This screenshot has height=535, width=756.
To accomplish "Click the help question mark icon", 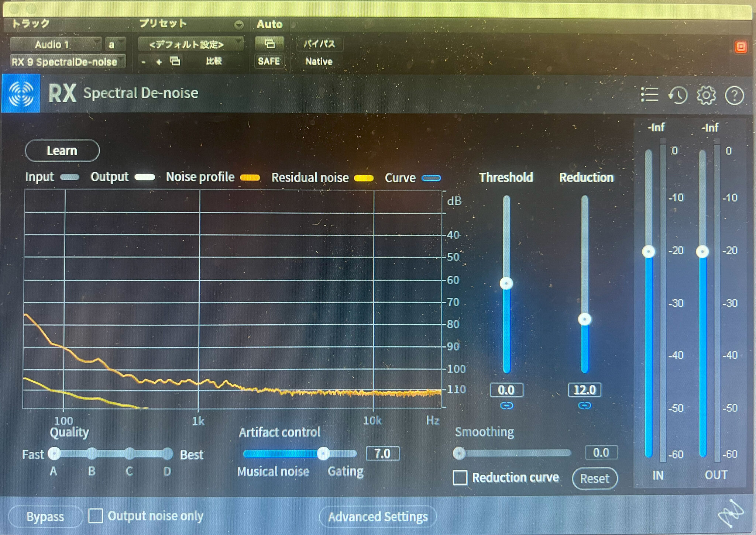I will [x=734, y=96].
